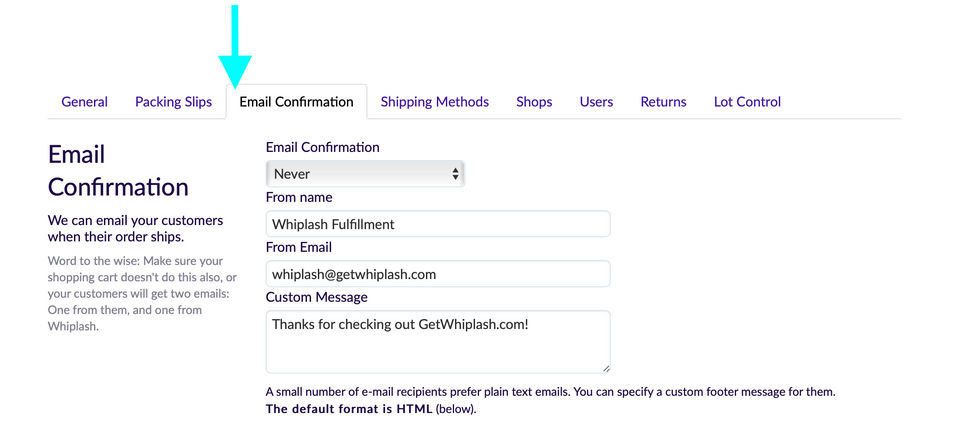The image size is (960, 431).
Task: Expand the Email Confirmation dropdown showing Never
Action: (x=365, y=174)
